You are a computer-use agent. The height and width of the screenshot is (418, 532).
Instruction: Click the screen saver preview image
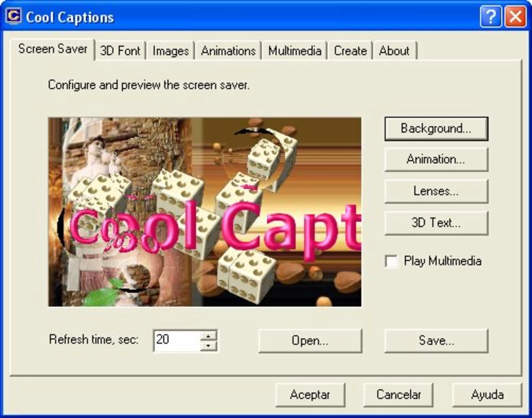205,212
